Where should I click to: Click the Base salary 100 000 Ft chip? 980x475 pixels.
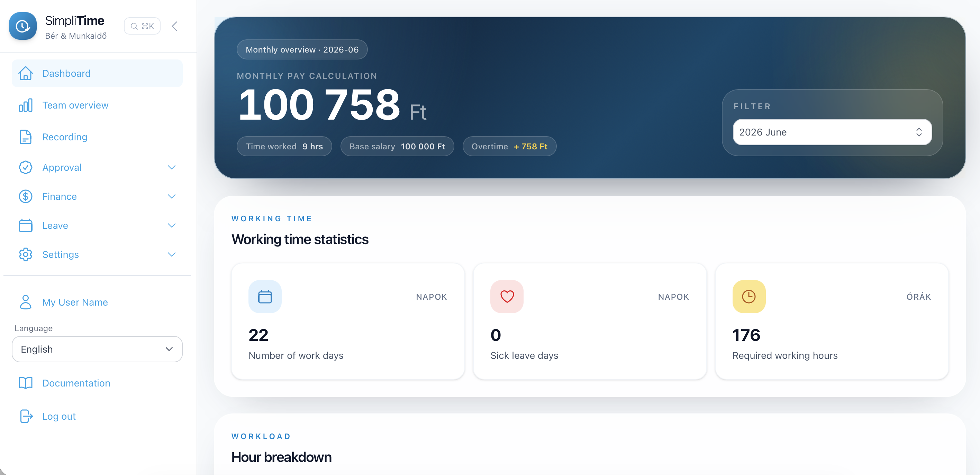click(397, 146)
